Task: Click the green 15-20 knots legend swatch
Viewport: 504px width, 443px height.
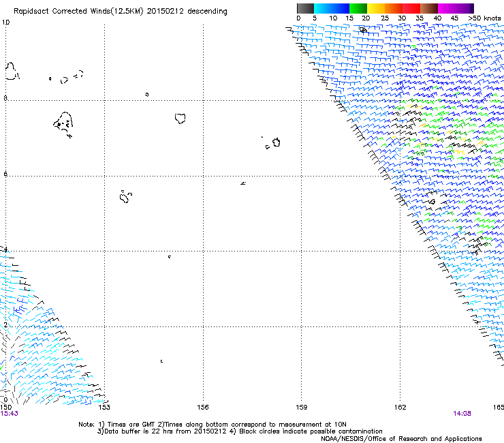Action: [358, 8]
